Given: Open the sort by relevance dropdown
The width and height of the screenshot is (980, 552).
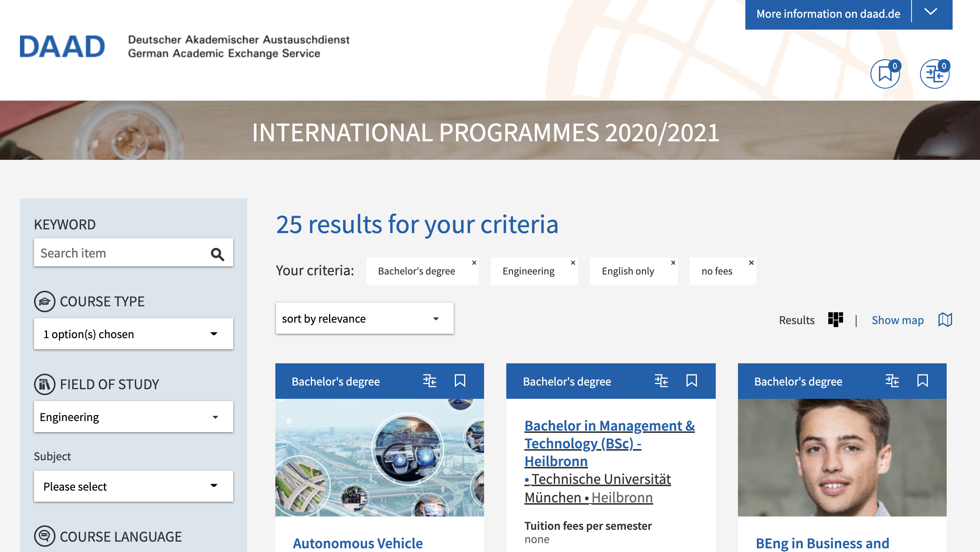Looking at the screenshot, I should coord(365,319).
